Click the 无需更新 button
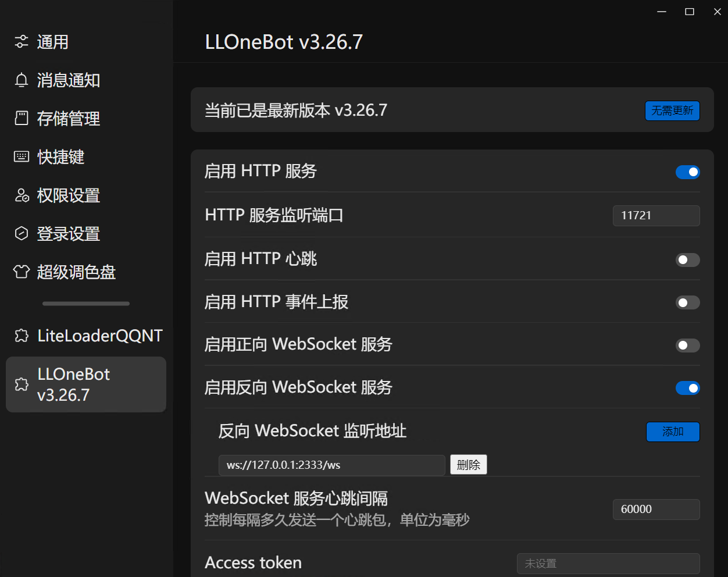The height and width of the screenshot is (577, 728). click(x=672, y=111)
